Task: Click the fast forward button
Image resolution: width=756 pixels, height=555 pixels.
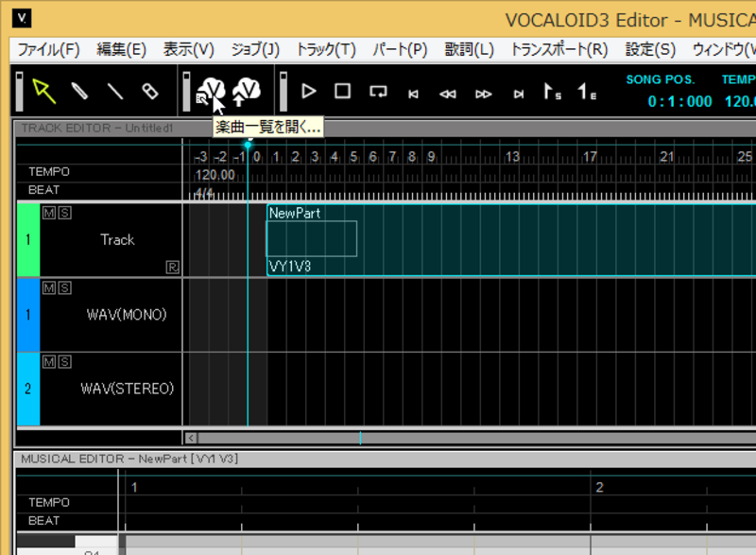Action: [483, 93]
